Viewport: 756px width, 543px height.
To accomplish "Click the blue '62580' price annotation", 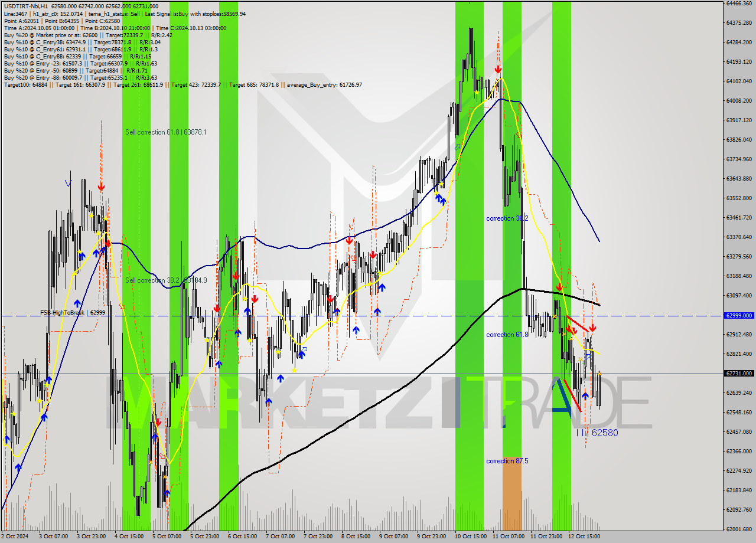I will coord(605,433).
